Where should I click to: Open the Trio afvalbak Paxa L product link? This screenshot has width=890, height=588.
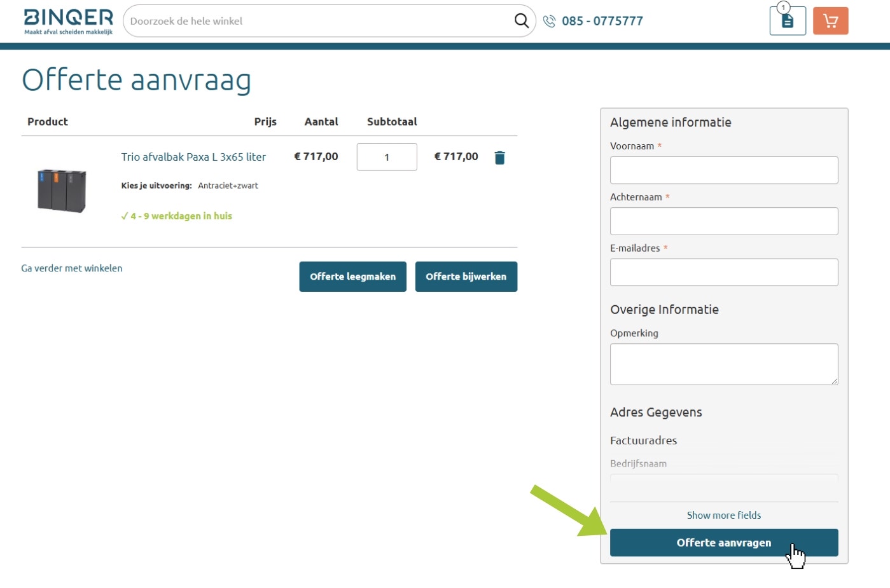coord(193,156)
